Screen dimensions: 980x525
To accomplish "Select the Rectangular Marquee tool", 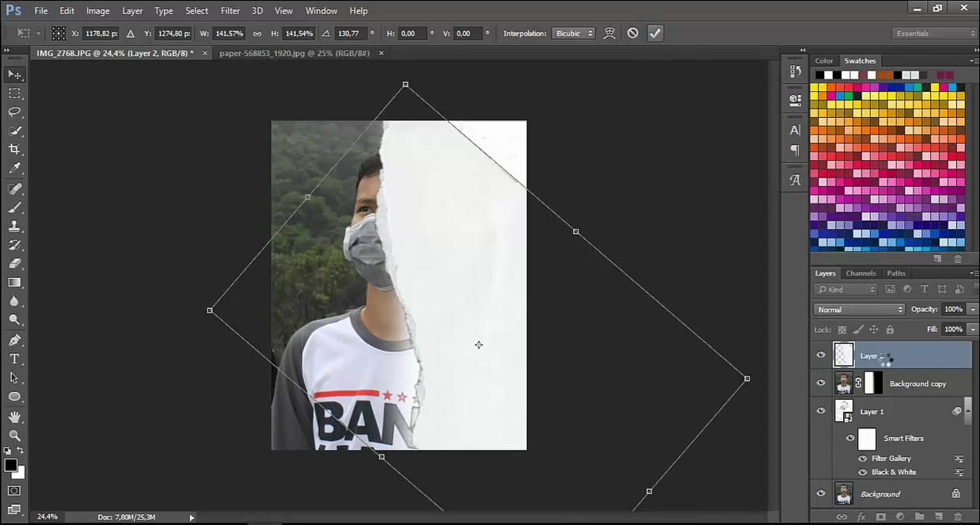I will [14, 93].
